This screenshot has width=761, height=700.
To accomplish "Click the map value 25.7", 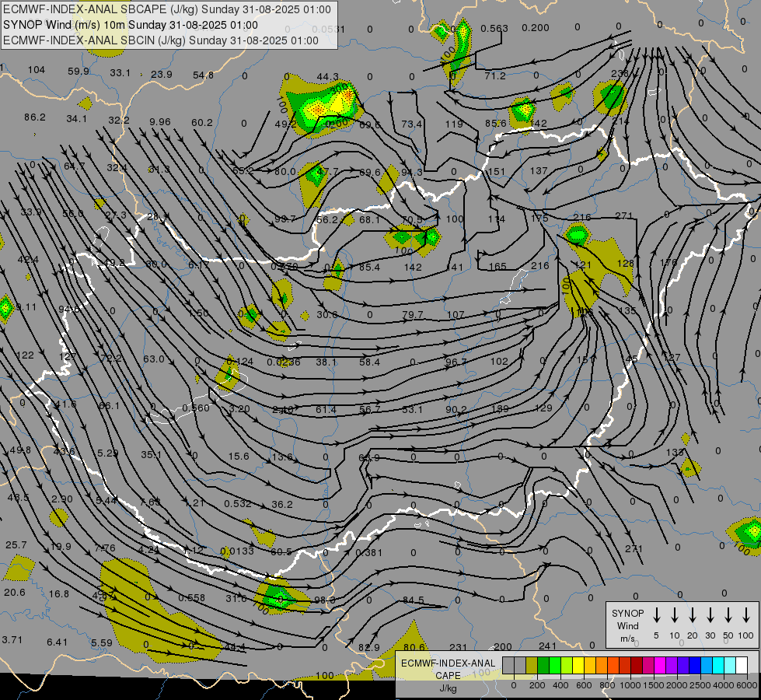I will (16, 545).
